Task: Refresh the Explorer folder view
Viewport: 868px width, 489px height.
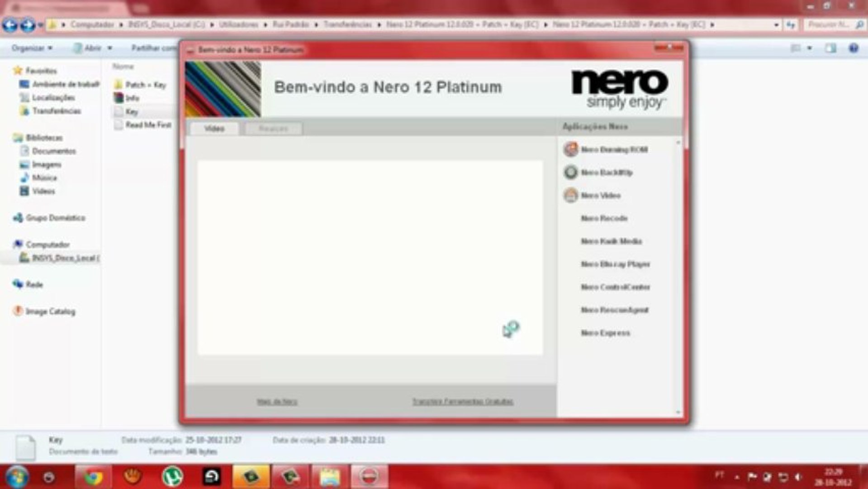Action: point(791,25)
